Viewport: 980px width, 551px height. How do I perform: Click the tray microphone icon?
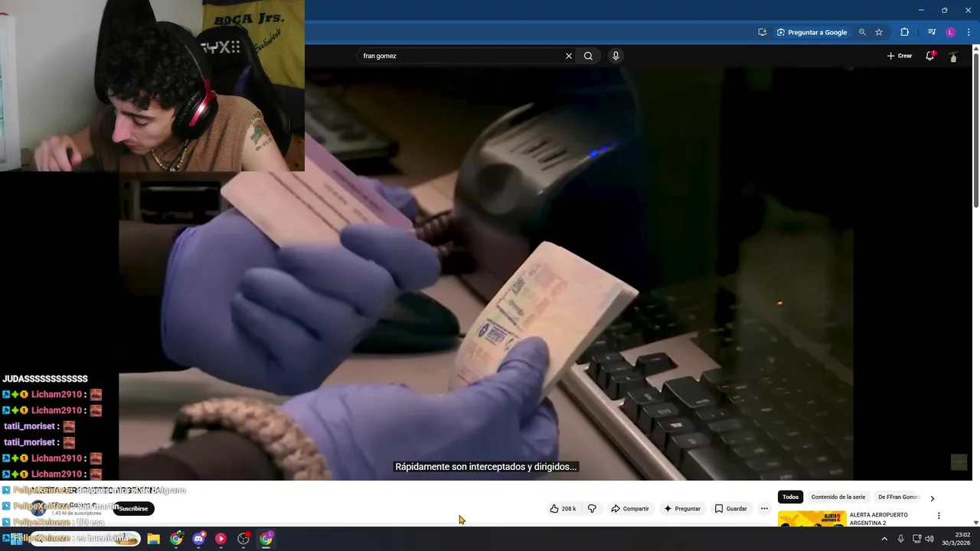click(900, 539)
